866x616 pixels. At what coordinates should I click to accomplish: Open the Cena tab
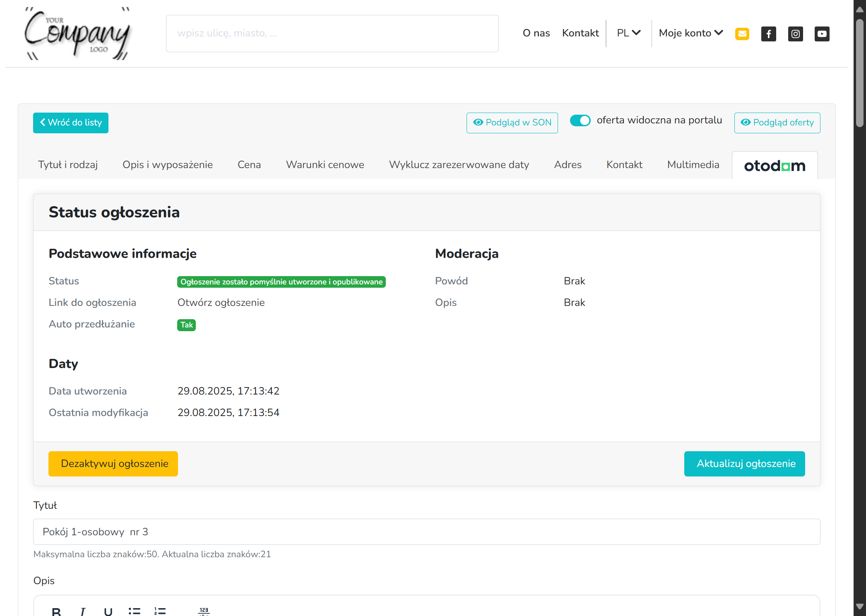click(x=249, y=165)
